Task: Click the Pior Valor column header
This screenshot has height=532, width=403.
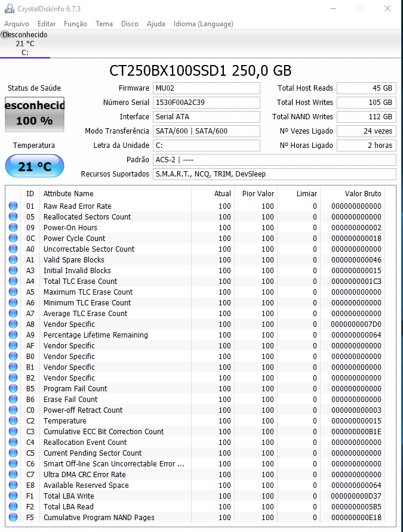Action: (x=256, y=193)
